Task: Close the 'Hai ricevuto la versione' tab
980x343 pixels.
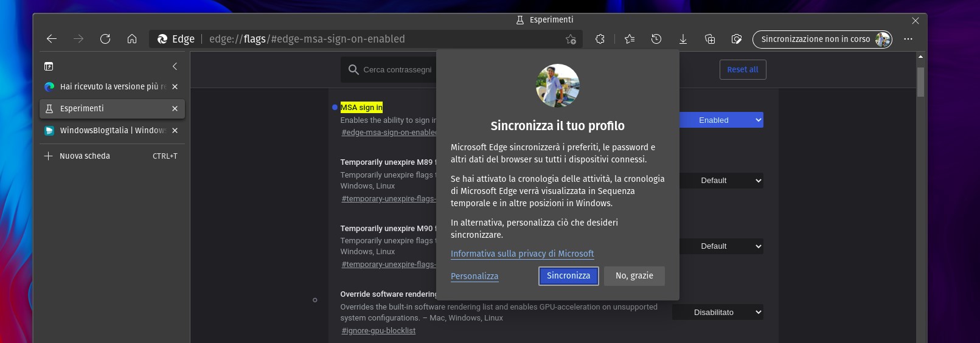Action: coord(175,86)
